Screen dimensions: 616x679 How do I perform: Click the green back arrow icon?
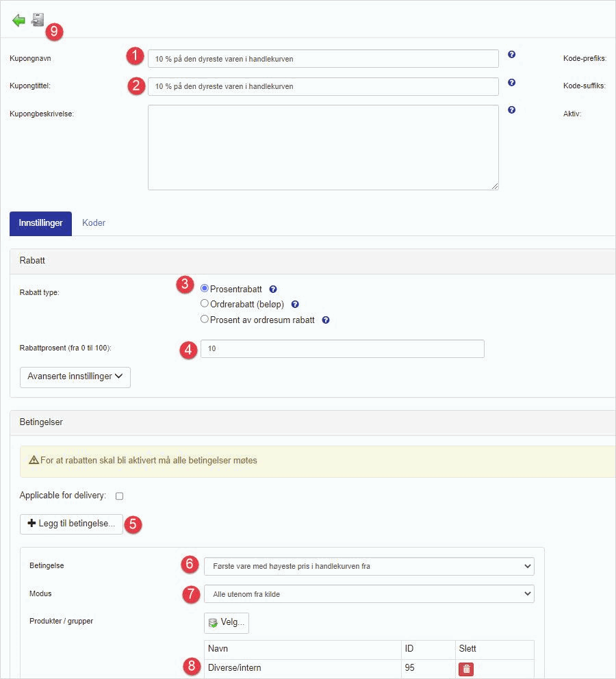coord(18,21)
